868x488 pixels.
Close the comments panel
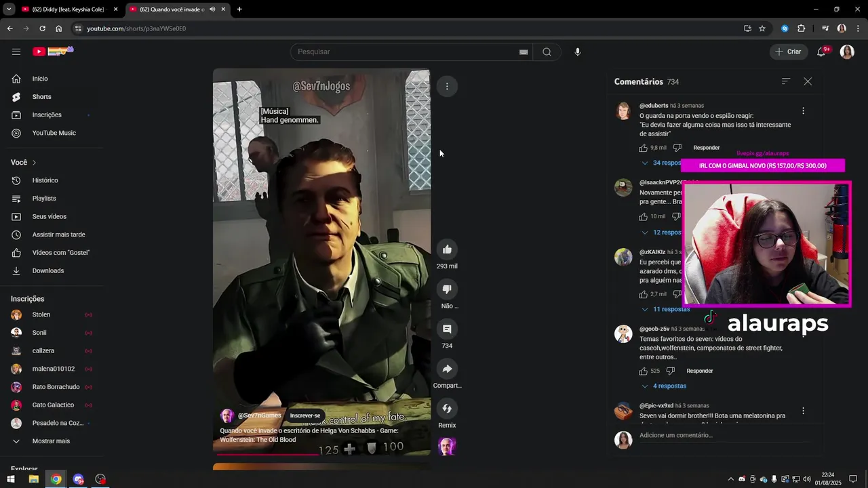[x=808, y=81]
